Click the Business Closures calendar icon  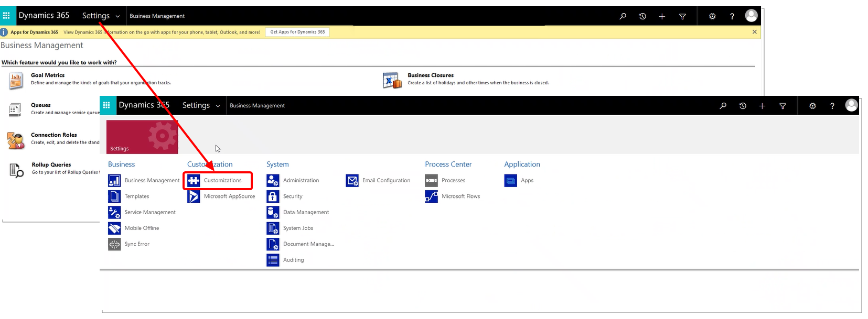[x=392, y=81]
